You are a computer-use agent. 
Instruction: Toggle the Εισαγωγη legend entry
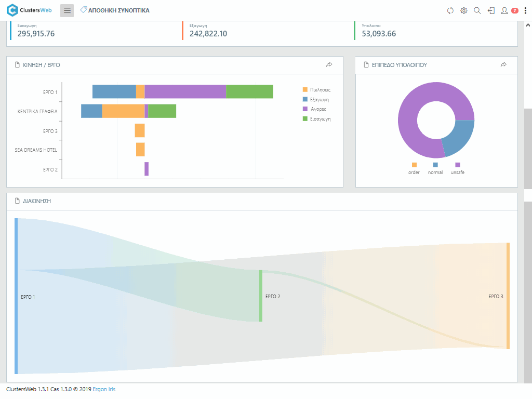[316, 119]
